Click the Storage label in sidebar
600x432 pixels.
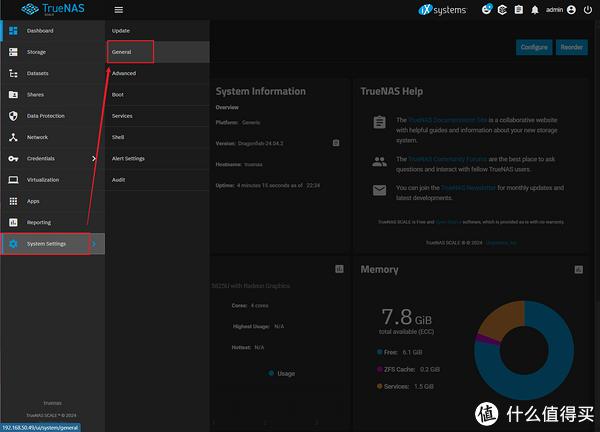click(36, 52)
